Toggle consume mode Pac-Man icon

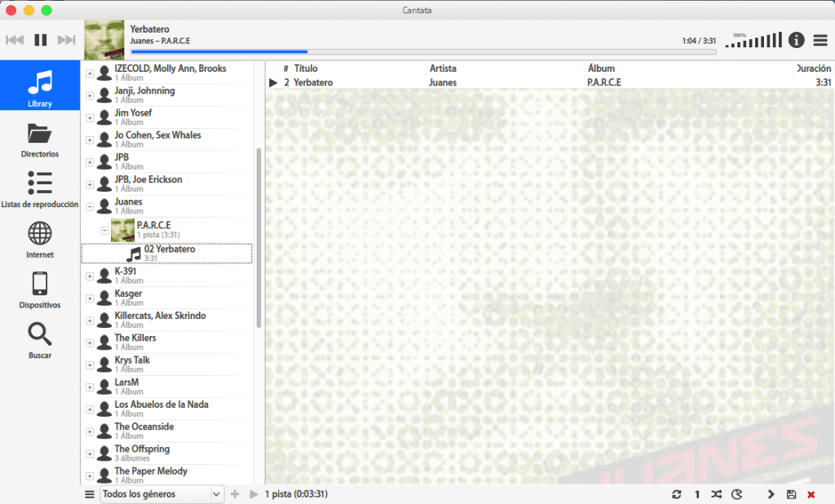click(x=737, y=494)
